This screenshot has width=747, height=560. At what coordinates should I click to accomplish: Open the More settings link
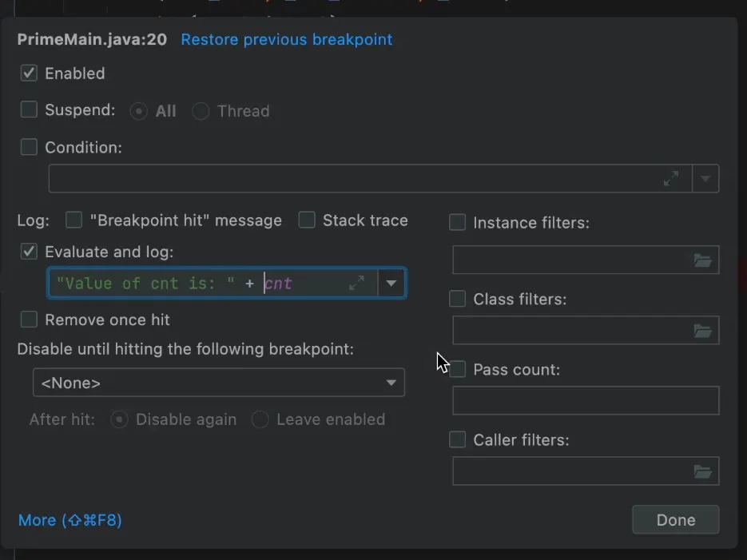coord(70,520)
